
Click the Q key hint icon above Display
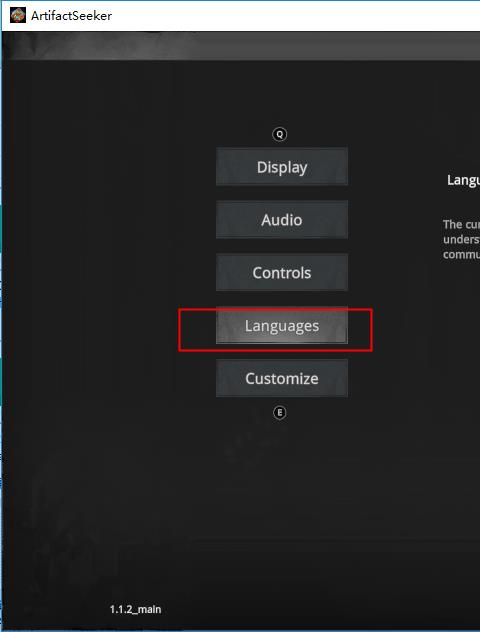pos(280,134)
